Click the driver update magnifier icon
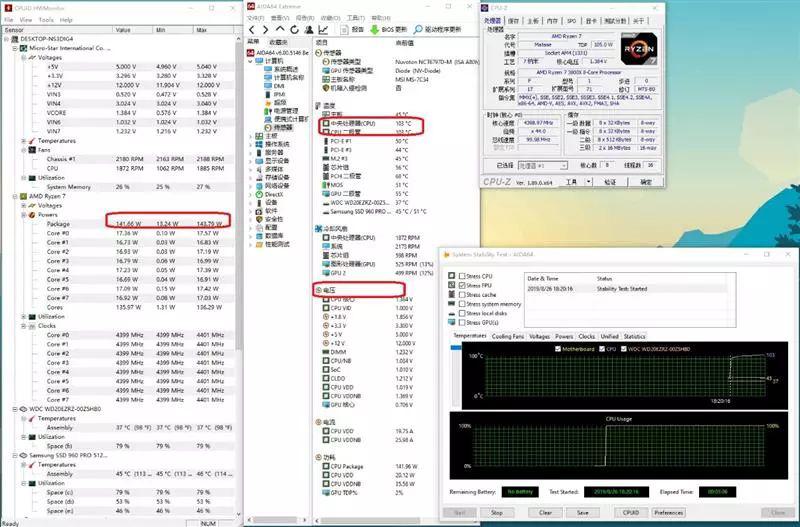 [418, 30]
